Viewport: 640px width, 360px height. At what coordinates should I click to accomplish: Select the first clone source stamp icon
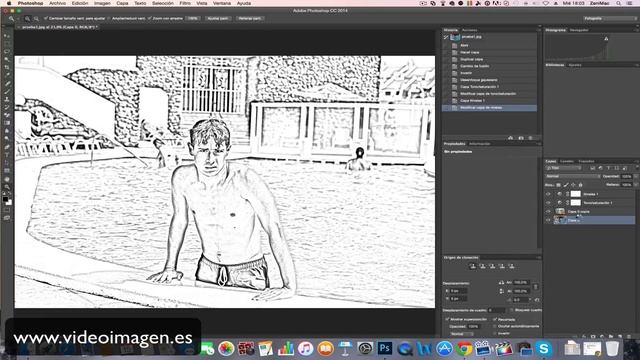[473, 266]
